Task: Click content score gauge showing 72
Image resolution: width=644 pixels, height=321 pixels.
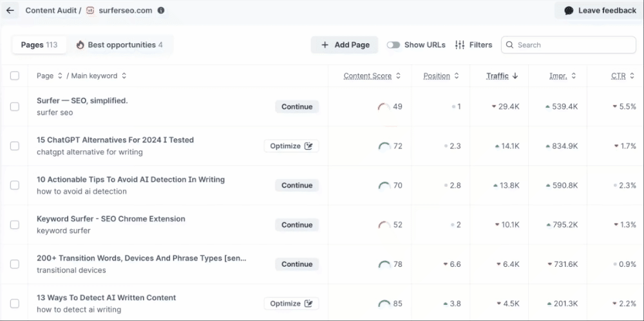Action: click(384, 147)
